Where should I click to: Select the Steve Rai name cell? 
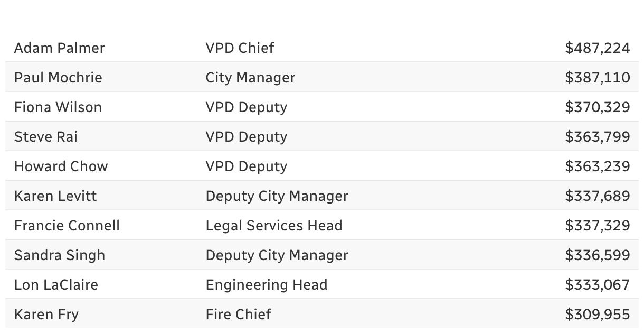(x=46, y=137)
